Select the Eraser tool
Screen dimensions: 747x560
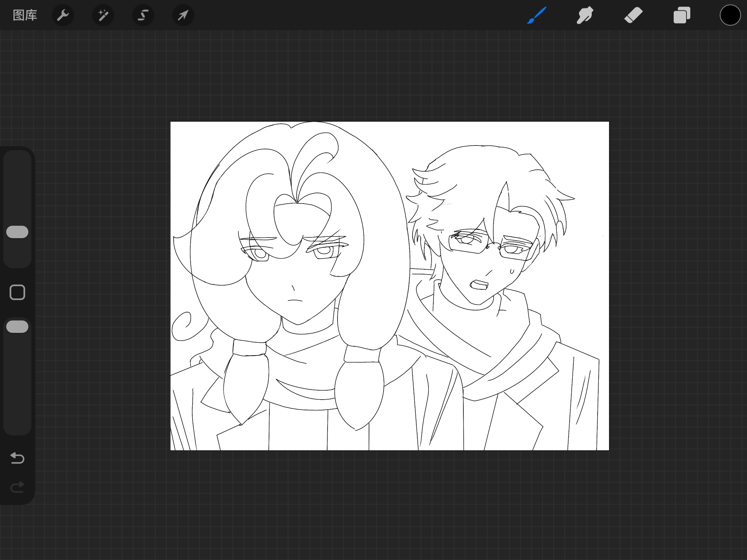pyautogui.click(x=633, y=15)
